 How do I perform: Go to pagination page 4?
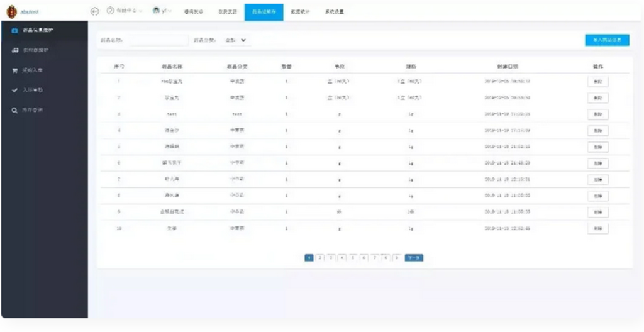point(342,258)
